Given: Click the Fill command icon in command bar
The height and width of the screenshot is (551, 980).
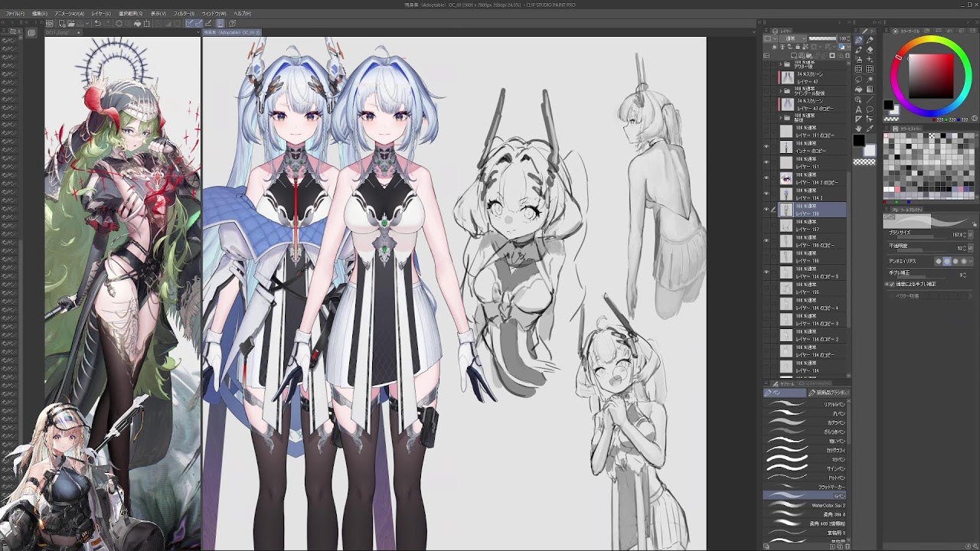Looking at the screenshot, I should 137,24.
